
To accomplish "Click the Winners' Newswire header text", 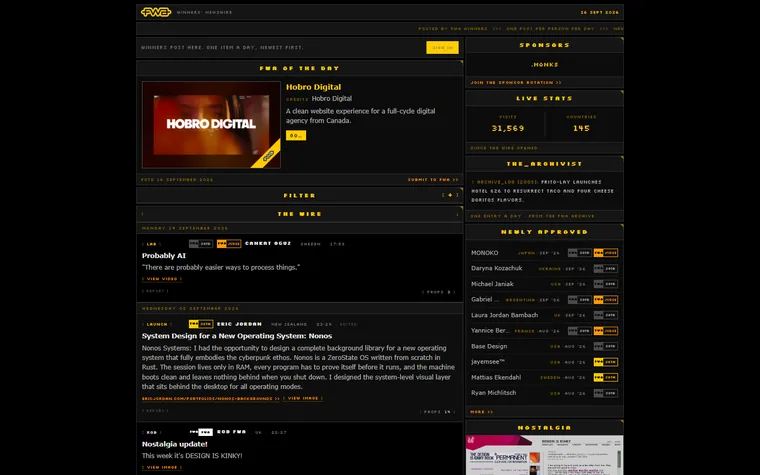I will click(204, 13).
